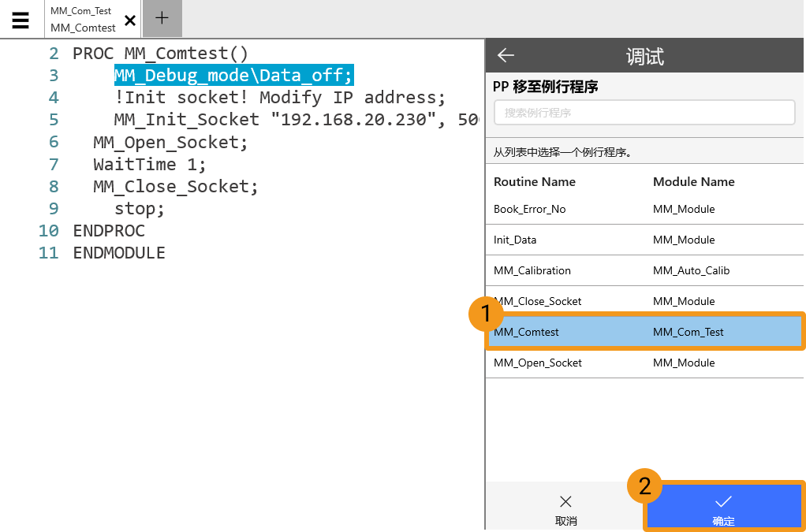Click code line ENDMODULE
The width and height of the screenshot is (806, 532).
tap(119, 253)
